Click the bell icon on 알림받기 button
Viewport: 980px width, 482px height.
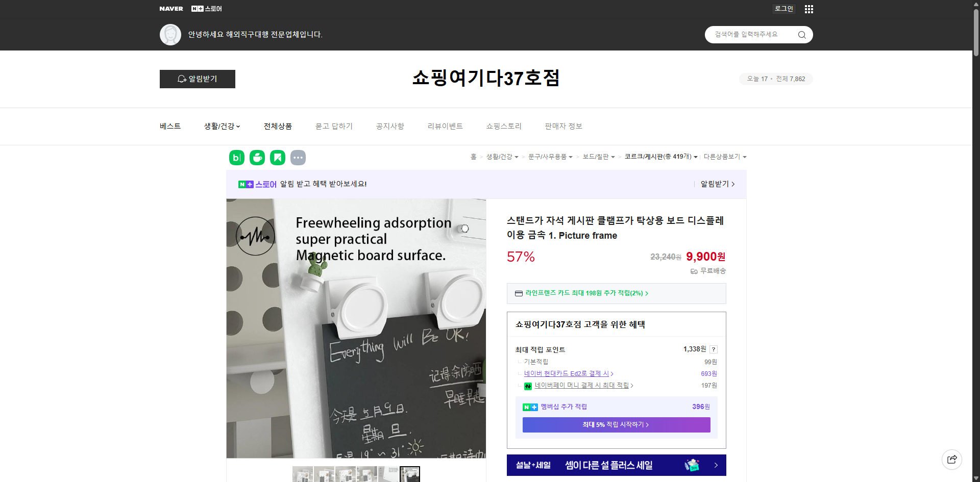click(x=182, y=79)
